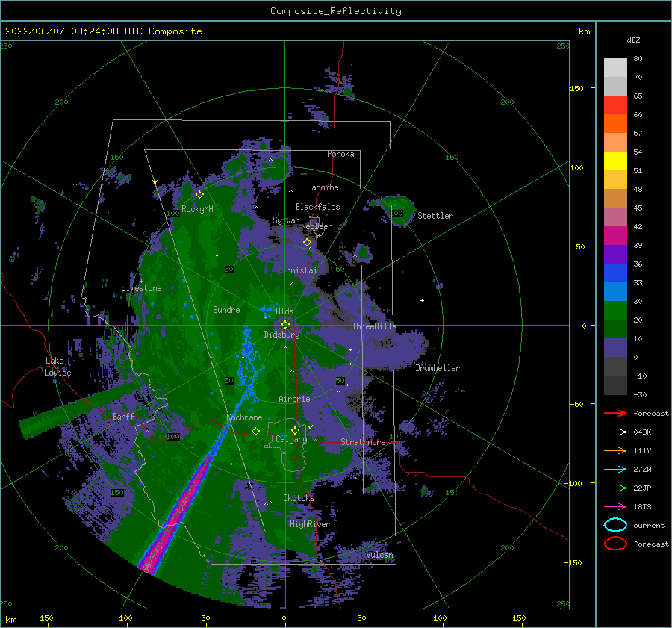Image resolution: width=672 pixels, height=628 pixels.
Task: Click the Calgary city label
Action: pyautogui.click(x=291, y=439)
